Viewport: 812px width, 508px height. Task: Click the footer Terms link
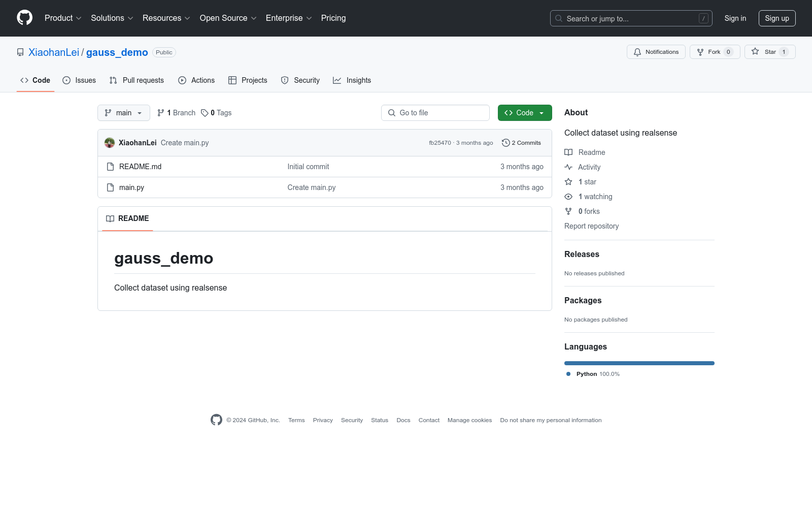(x=296, y=420)
